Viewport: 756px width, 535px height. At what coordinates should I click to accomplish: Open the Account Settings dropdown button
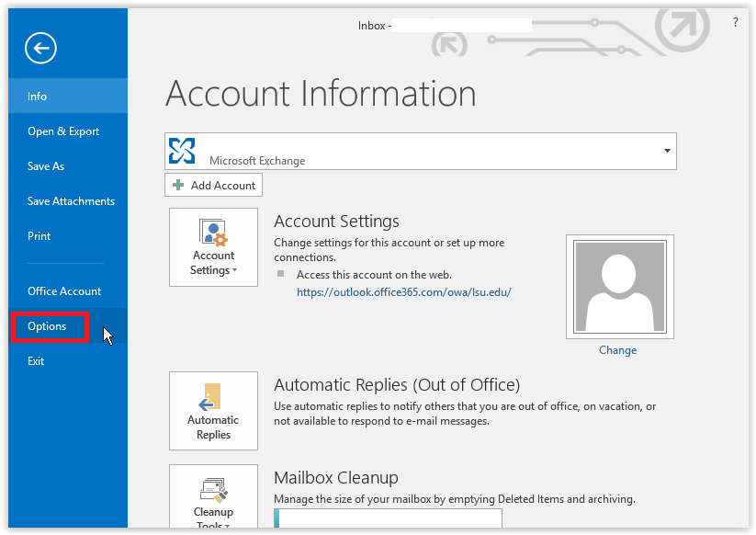coord(214,247)
